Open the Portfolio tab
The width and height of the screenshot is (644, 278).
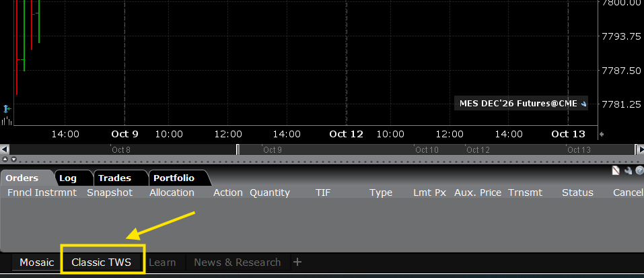[174, 178]
